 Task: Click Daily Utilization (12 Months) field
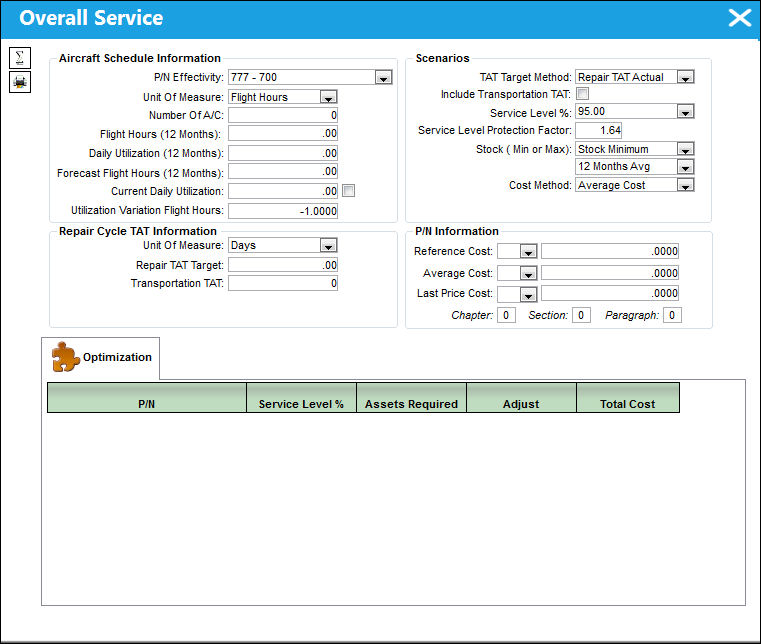click(283, 153)
